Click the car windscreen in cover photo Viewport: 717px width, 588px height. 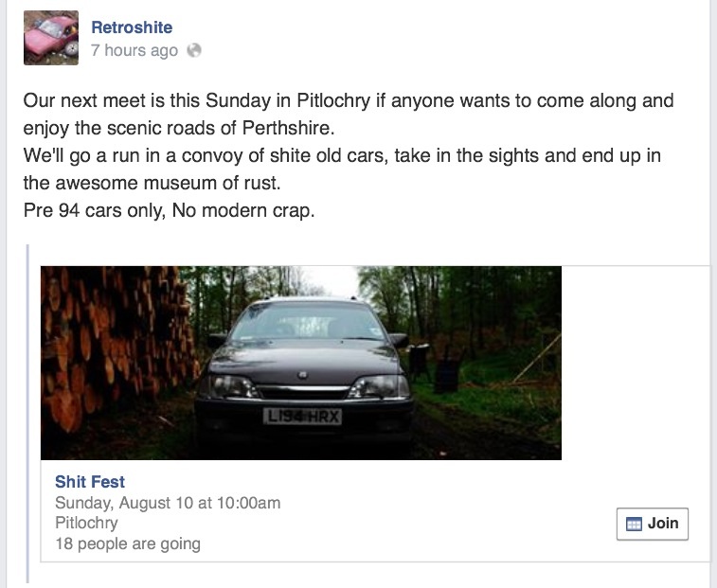(307, 321)
